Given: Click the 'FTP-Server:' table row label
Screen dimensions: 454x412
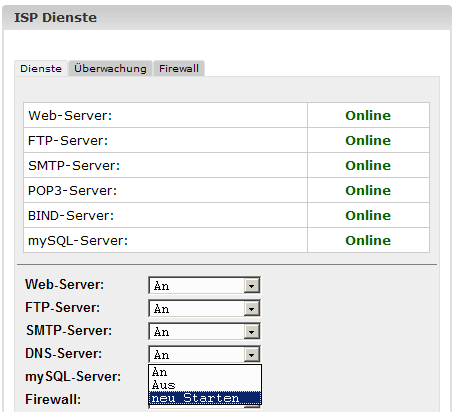Looking at the screenshot, I should click(68, 141).
